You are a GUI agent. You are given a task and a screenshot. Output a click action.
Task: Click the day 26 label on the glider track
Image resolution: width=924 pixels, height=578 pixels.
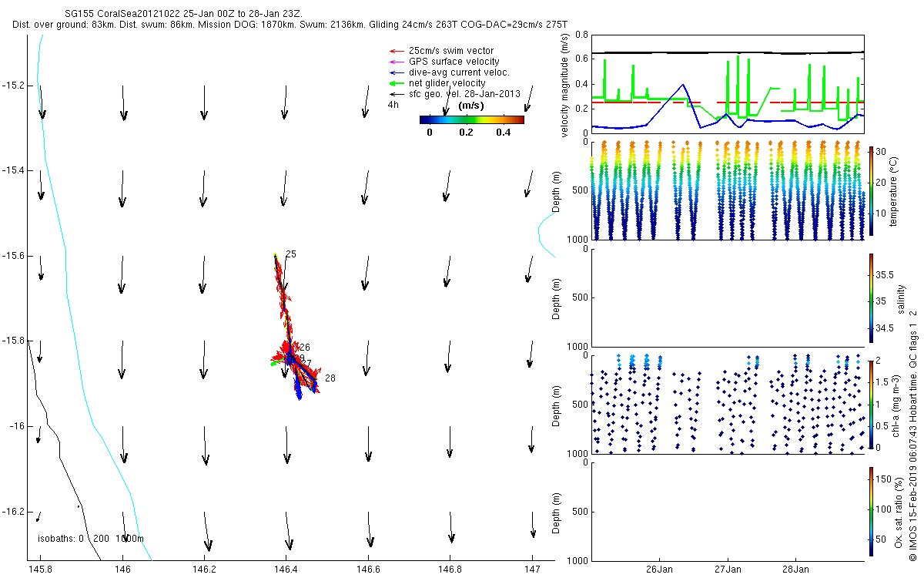point(305,348)
